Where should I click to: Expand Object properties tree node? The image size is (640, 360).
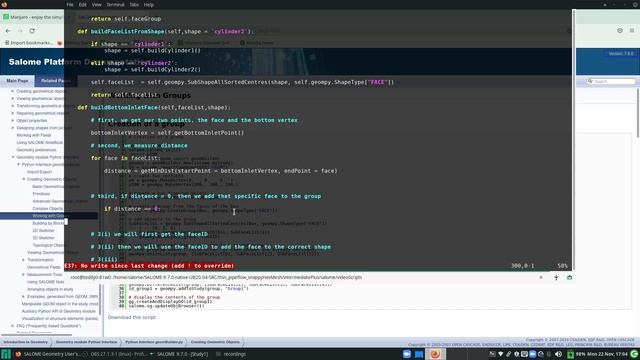click(13, 120)
